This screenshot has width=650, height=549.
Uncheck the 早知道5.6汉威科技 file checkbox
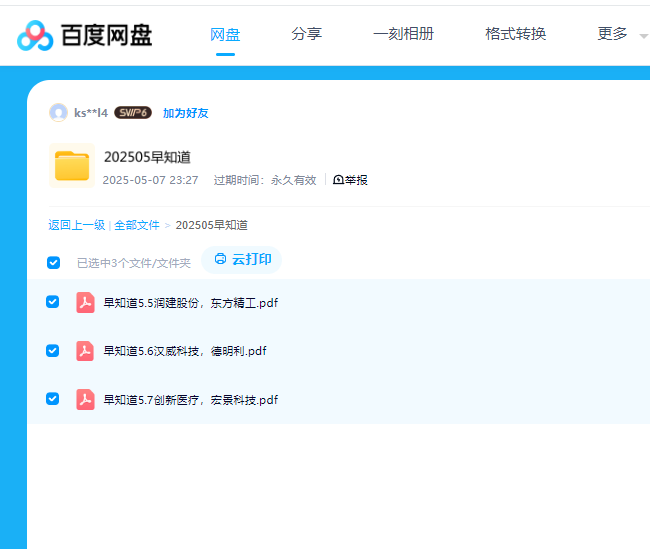[x=53, y=350]
